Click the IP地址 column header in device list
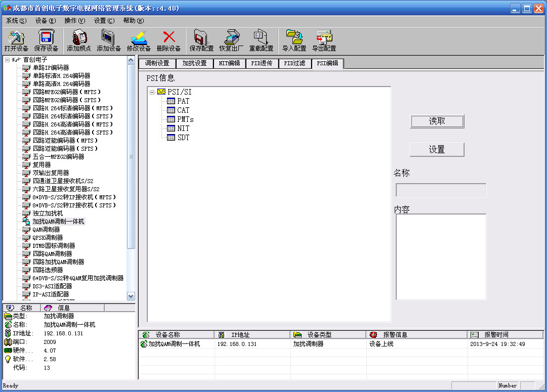This screenshot has width=547, height=392. click(253, 335)
